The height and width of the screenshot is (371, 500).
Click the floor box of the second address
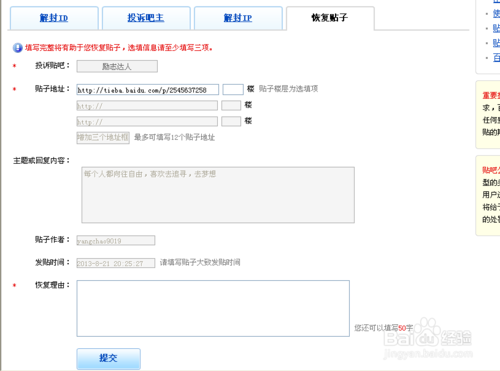tap(231, 105)
